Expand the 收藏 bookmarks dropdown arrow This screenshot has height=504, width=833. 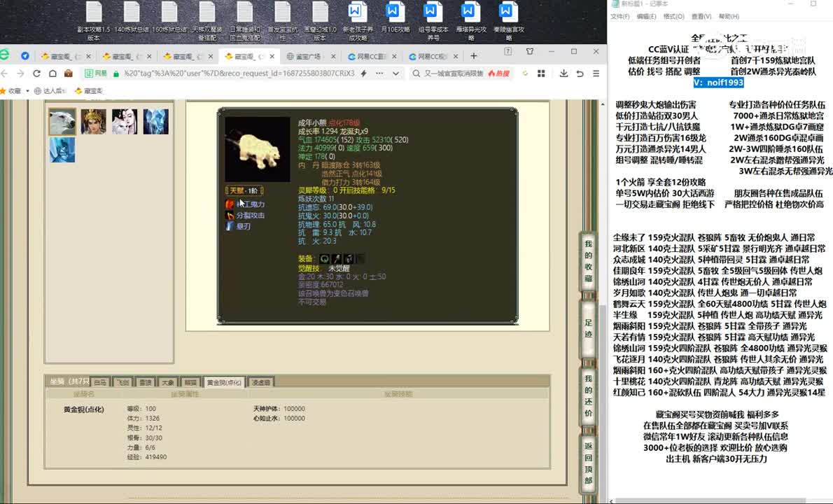27,91
